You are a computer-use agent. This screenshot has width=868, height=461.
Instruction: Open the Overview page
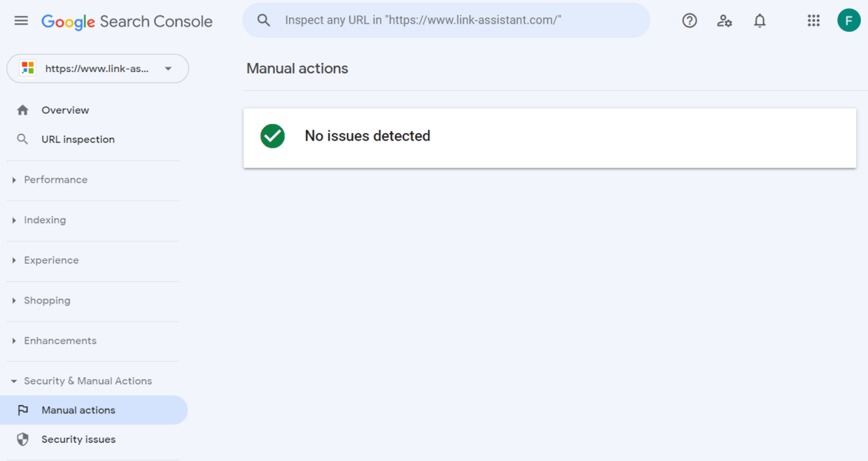click(x=66, y=110)
